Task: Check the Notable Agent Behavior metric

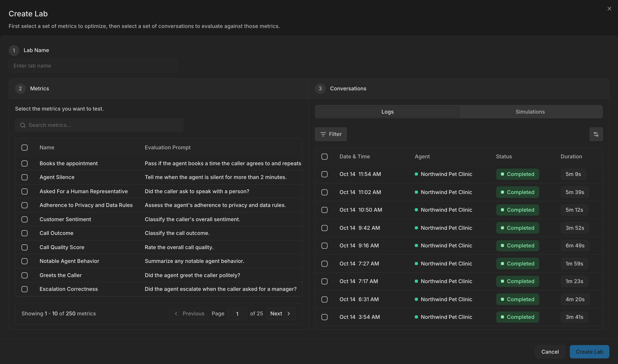Action: [25, 261]
